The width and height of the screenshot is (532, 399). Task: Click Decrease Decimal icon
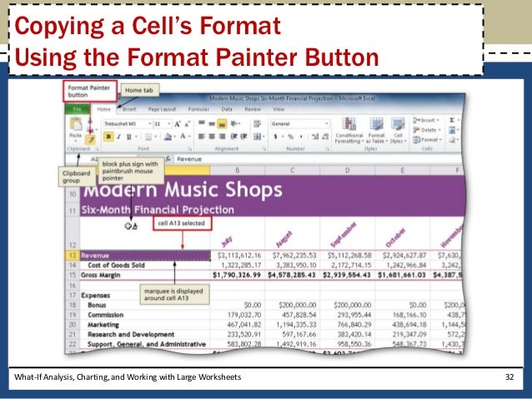click(325, 137)
